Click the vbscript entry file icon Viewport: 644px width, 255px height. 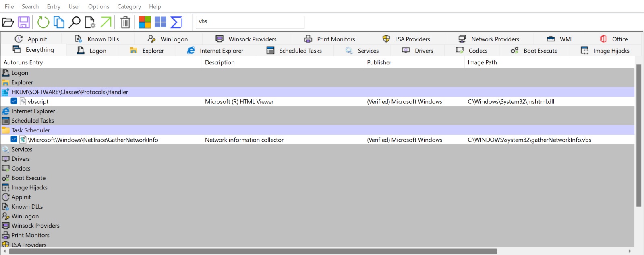23,101
